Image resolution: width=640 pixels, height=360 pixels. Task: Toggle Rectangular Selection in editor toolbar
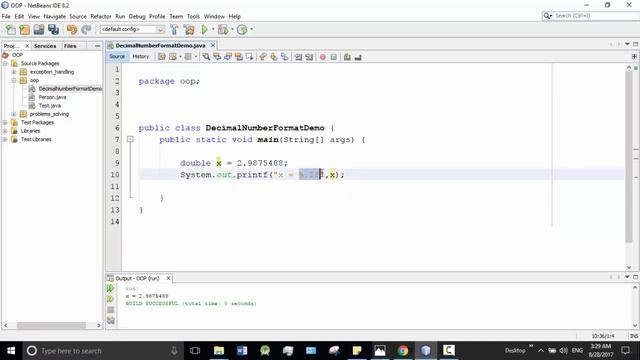[249, 57]
